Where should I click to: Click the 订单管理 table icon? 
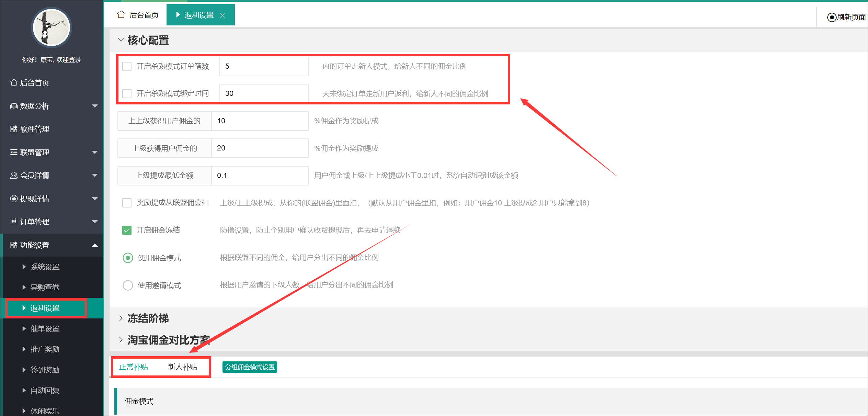[x=14, y=222]
